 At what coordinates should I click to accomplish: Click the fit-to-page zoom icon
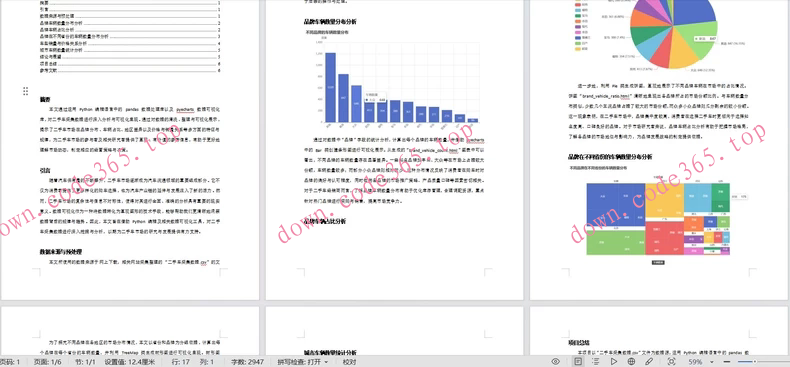(672, 361)
